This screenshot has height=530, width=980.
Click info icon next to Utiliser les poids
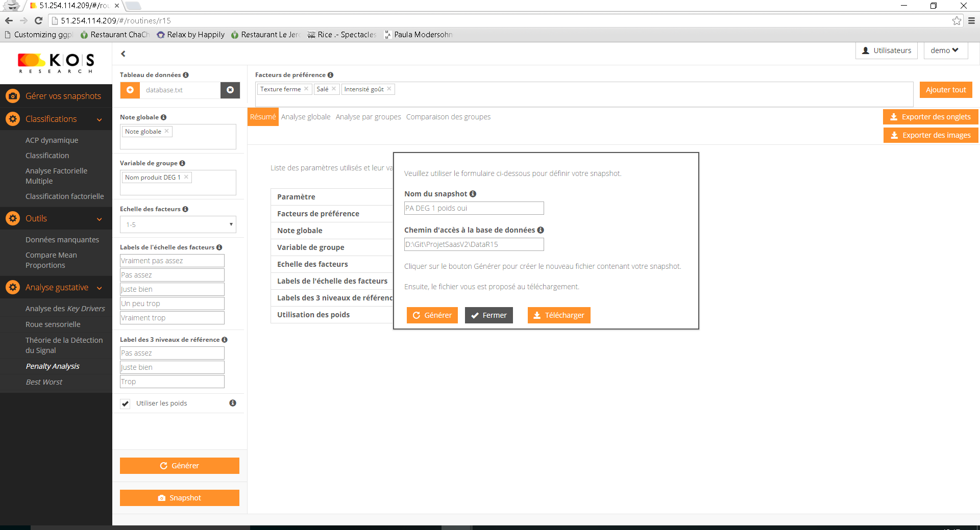coord(233,403)
